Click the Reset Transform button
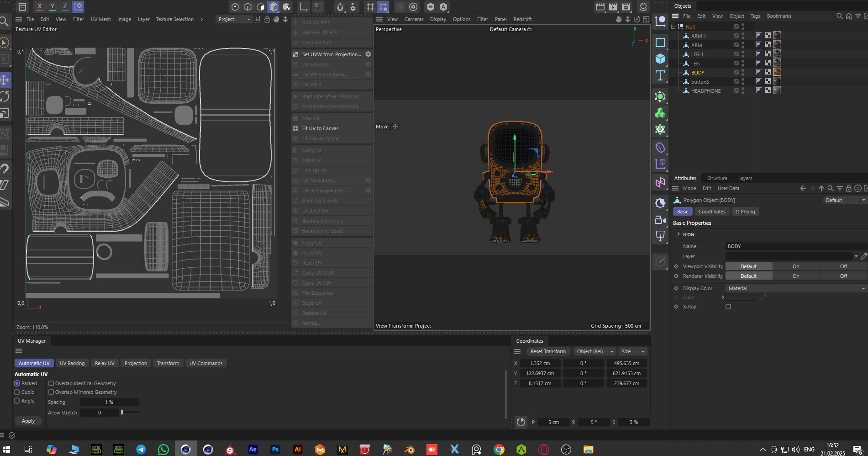The image size is (868, 456). coord(548,351)
